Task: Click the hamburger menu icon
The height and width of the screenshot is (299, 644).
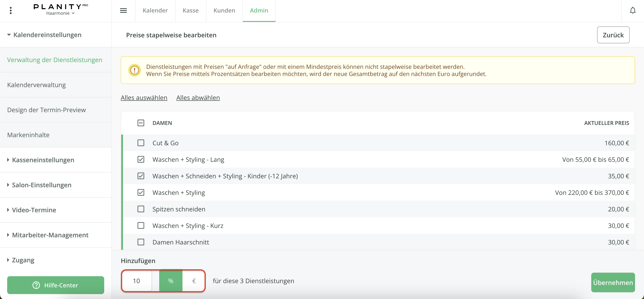Action: [x=123, y=11]
